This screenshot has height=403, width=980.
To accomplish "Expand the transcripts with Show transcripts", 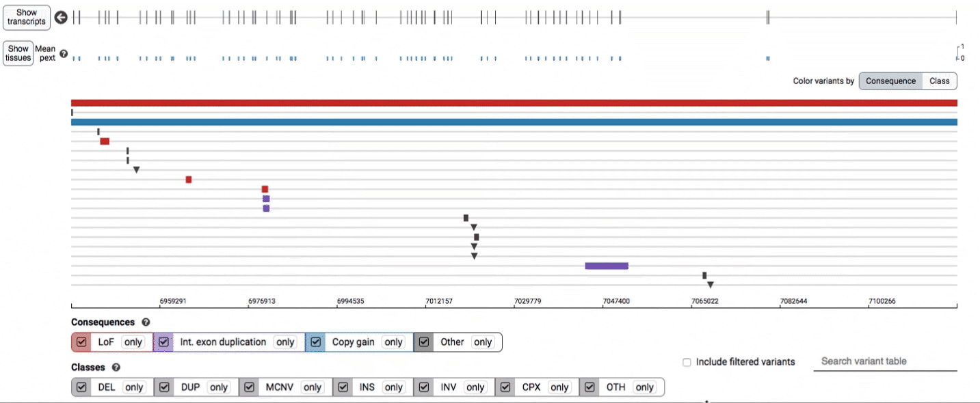I will pyautogui.click(x=27, y=17).
